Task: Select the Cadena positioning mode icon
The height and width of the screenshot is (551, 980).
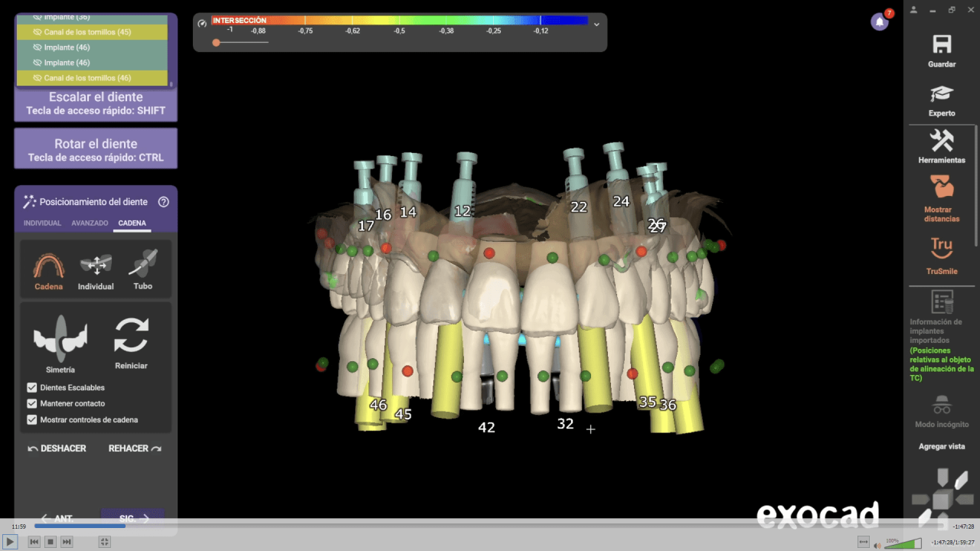Action: 48,266
